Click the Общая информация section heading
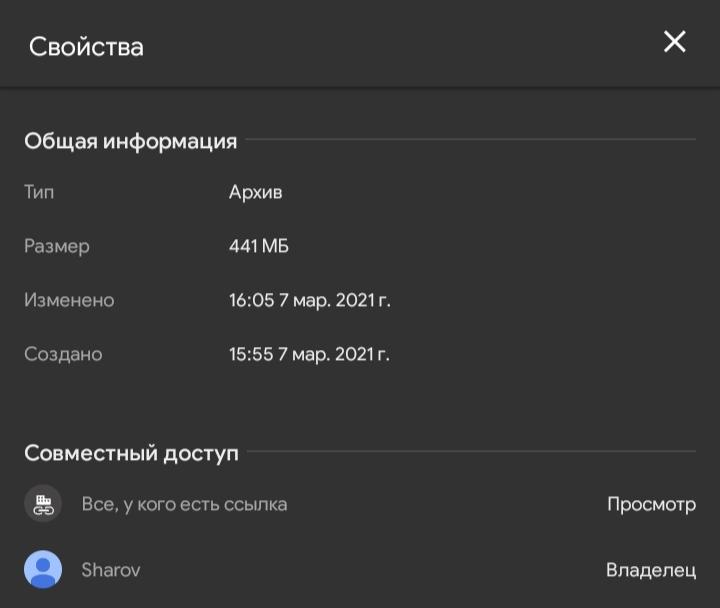Screen dimensions: 720x608 [x=130, y=141]
